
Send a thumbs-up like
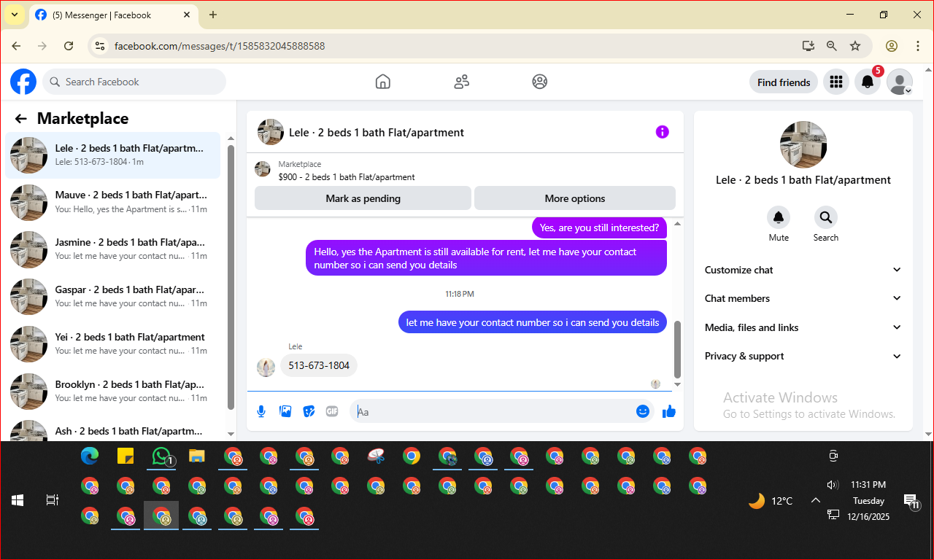tap(669, 411)
